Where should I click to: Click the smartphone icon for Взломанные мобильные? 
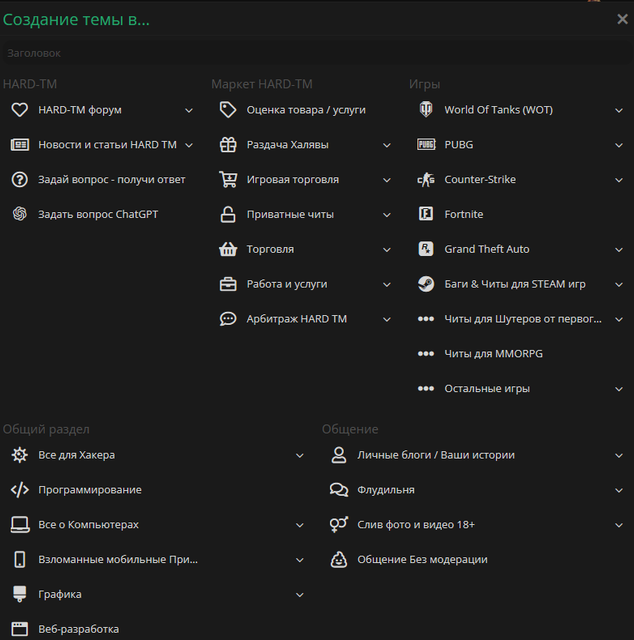click(x=20, y=560)
